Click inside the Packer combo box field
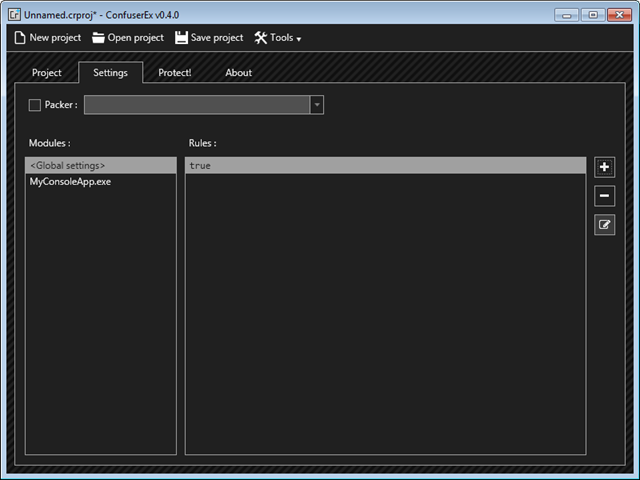The height and width of the screenshot is (480, 640). [197, 105]
